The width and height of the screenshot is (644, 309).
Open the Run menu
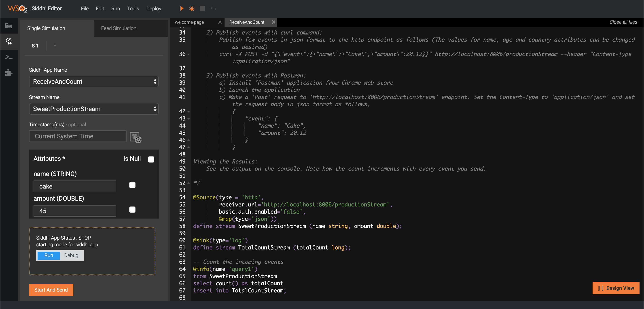point(116,9)
